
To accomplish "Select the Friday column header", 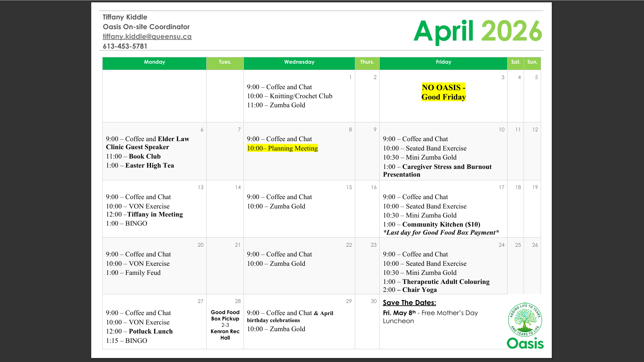I will [443, 62].
